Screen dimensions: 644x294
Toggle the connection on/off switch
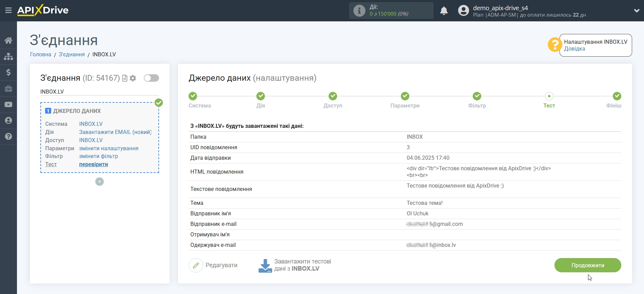151,78
